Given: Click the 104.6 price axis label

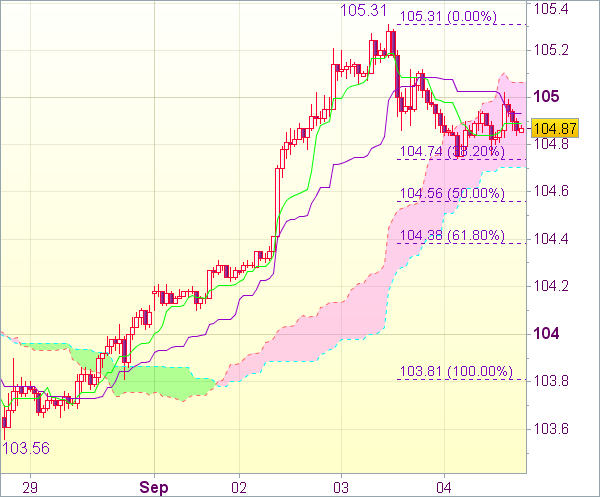Looking at the screenshot, I should coord(551,191).
